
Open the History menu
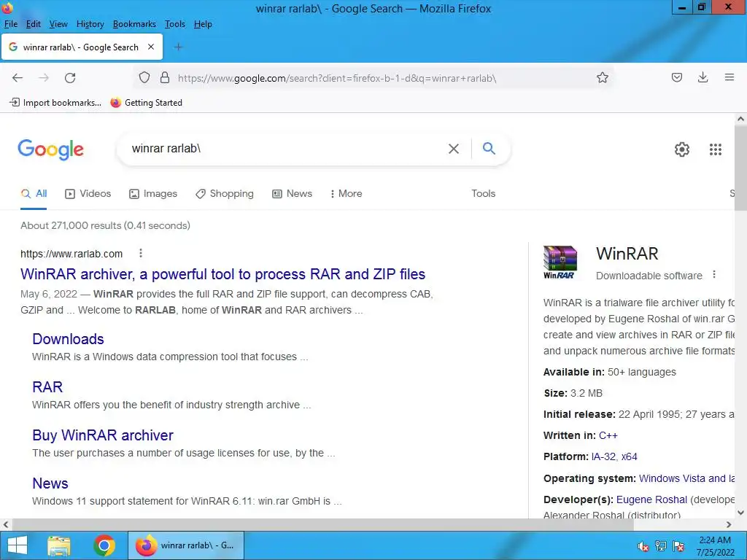pyautogui.click(x=90, y=24)
